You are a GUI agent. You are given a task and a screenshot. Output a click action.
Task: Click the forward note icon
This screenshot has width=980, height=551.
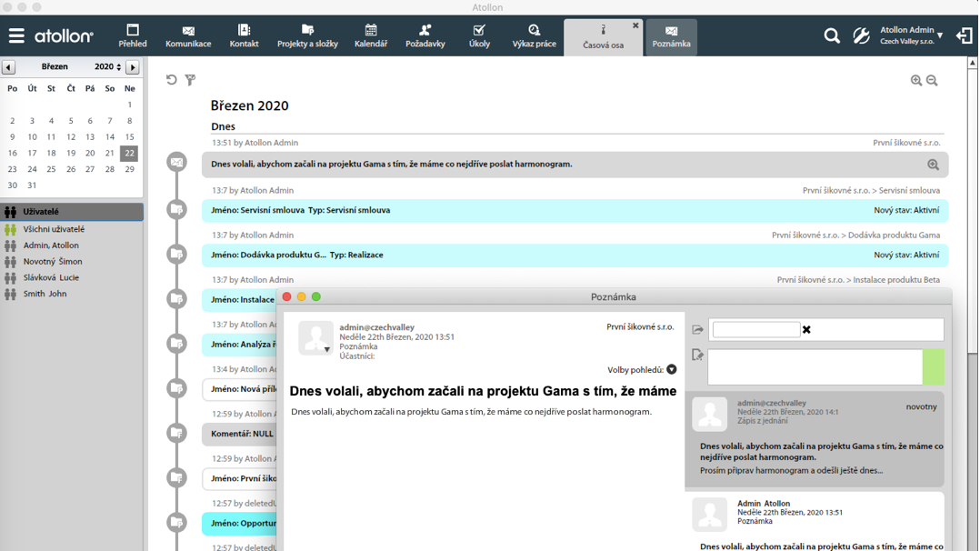pyautogui.click(x=697, y=330)
